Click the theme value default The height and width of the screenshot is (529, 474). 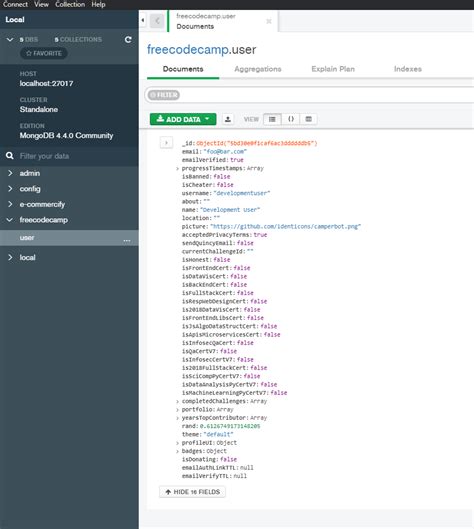click(218, 435)
